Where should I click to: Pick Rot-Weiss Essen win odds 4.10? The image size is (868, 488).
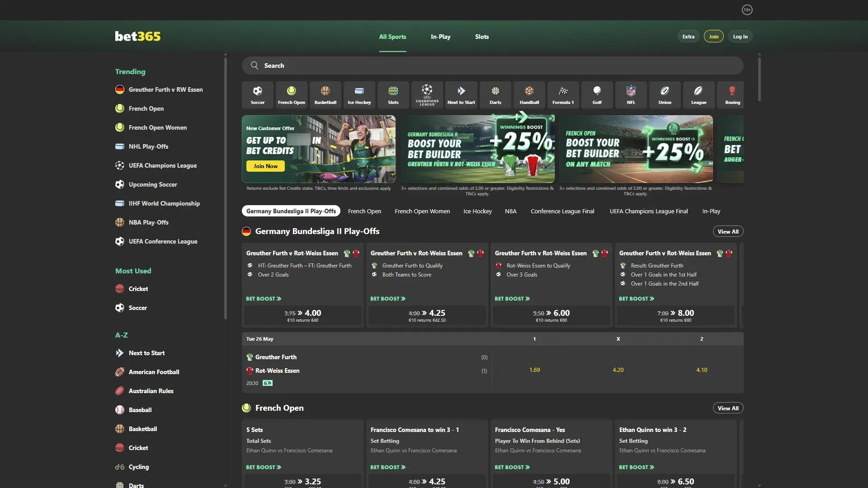[x=702, y=370]
